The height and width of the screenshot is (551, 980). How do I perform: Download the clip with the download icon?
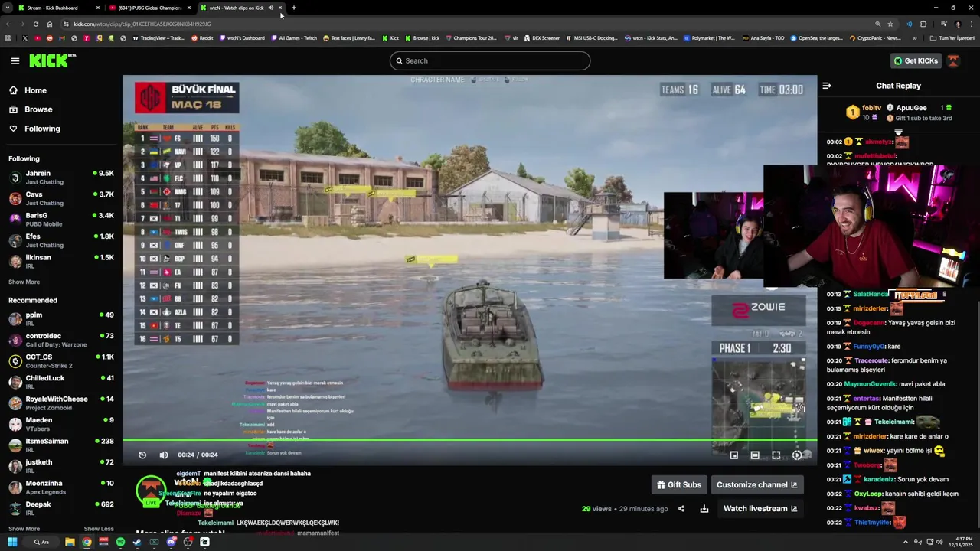click(x=704, y=508)
